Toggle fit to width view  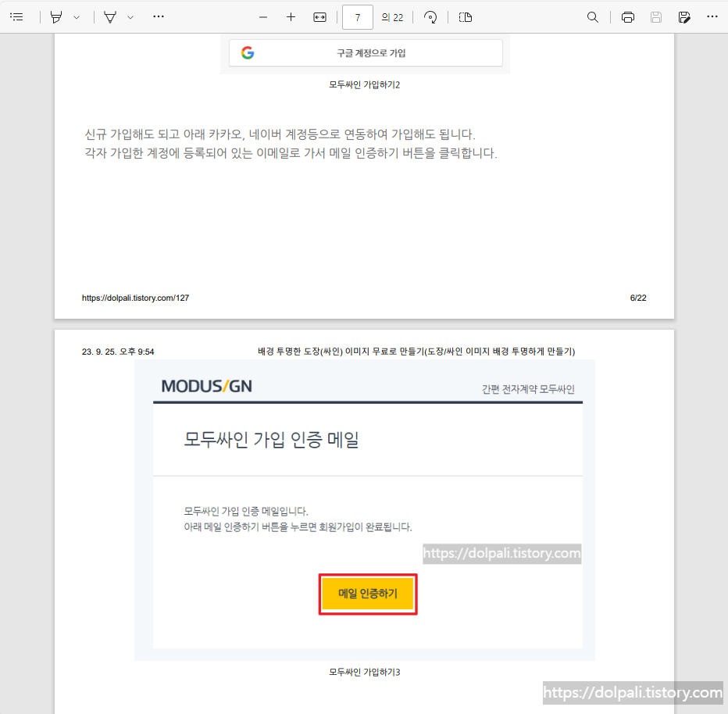pos(320,18)
